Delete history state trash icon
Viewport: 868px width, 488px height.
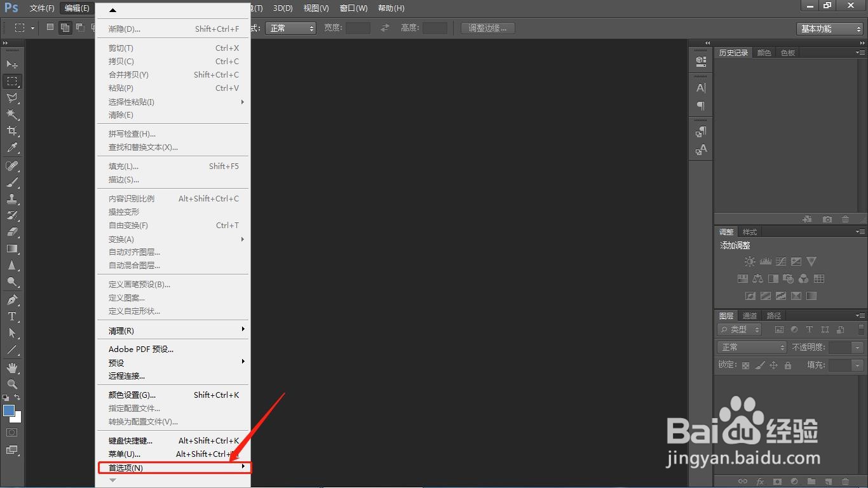click(x=845, y=219)
